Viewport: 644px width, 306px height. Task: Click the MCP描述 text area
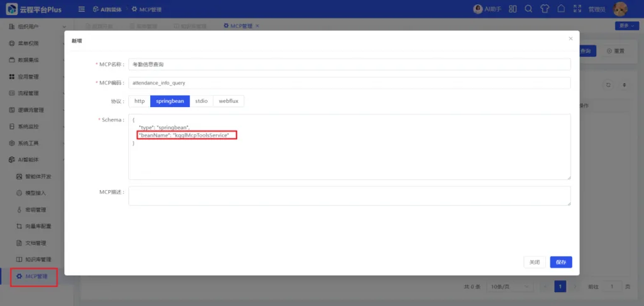(x=350, y=196)
